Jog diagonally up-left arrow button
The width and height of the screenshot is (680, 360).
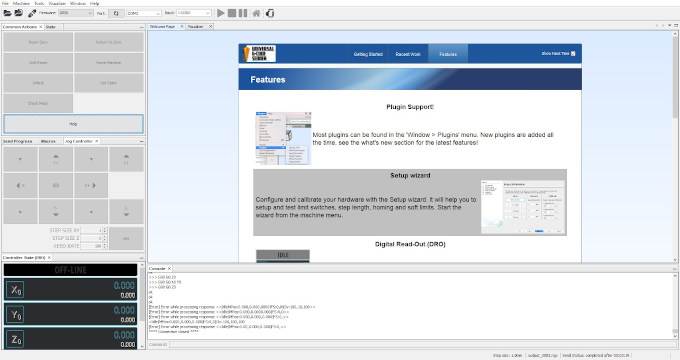(x=20, y=159)
